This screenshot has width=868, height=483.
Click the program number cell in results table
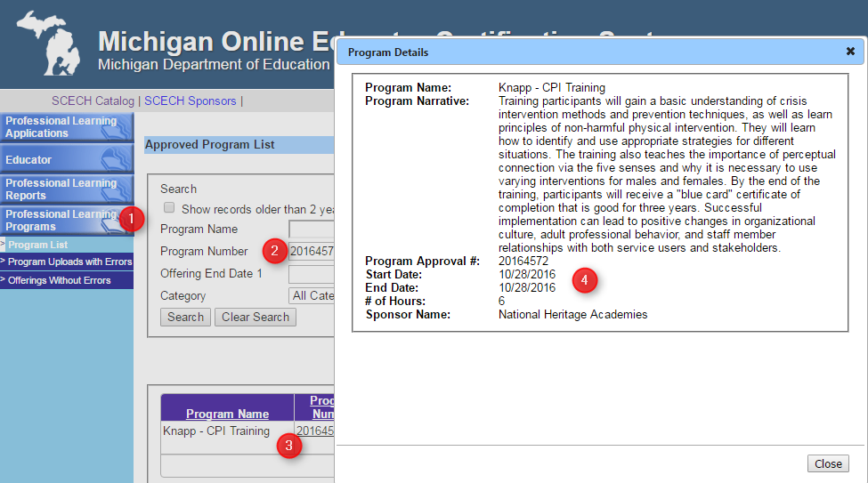[x=314, y=431]
